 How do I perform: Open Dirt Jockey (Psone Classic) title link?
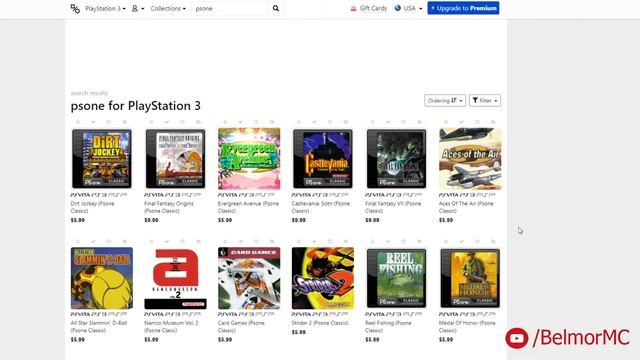click(93, 207)
